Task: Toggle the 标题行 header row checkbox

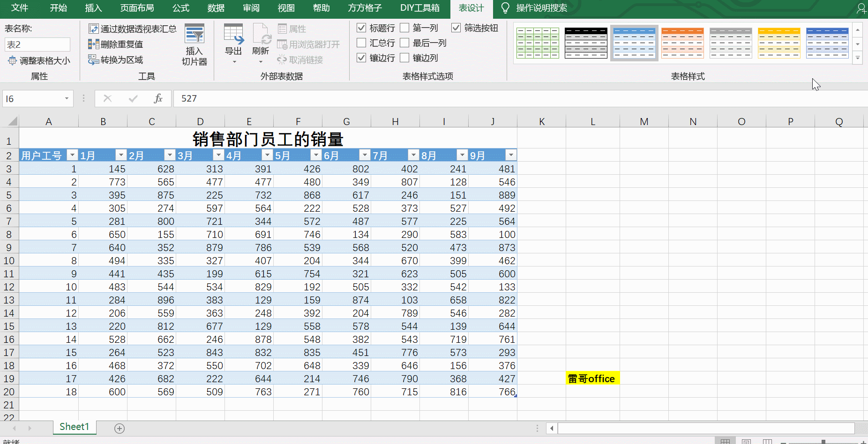Action: [361, 28]
